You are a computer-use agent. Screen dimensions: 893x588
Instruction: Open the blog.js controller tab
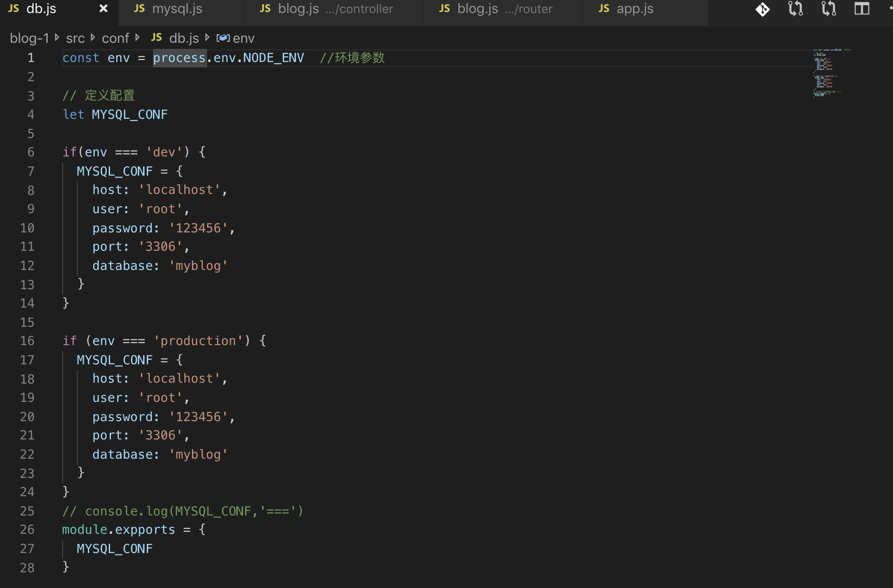click(x=334, y=10)
